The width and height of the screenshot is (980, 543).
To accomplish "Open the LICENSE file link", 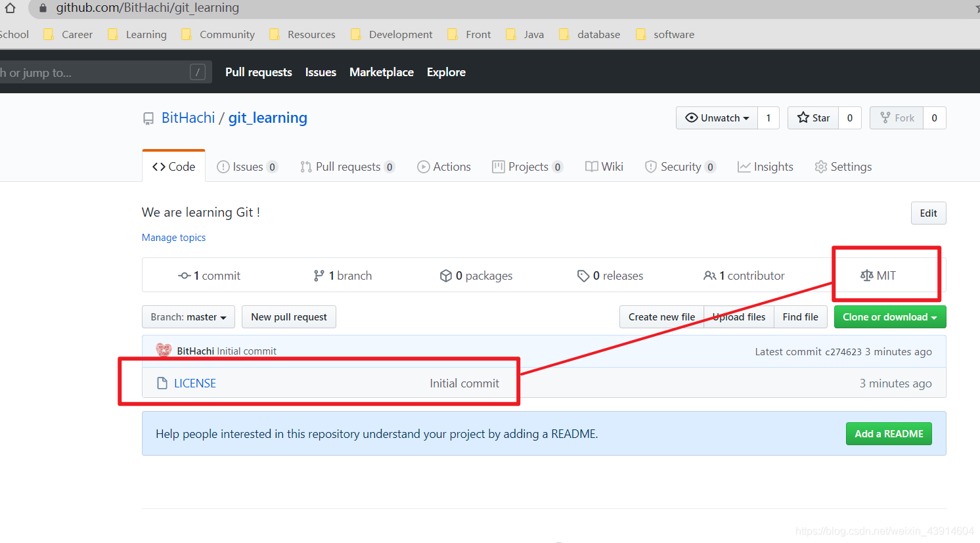I will pos(195,383).
